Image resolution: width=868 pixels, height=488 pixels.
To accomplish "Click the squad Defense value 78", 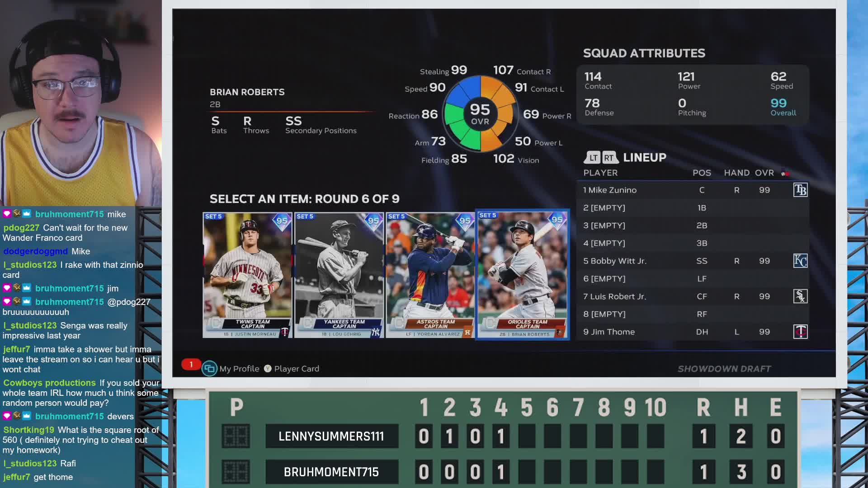I will tap(592, 103).
